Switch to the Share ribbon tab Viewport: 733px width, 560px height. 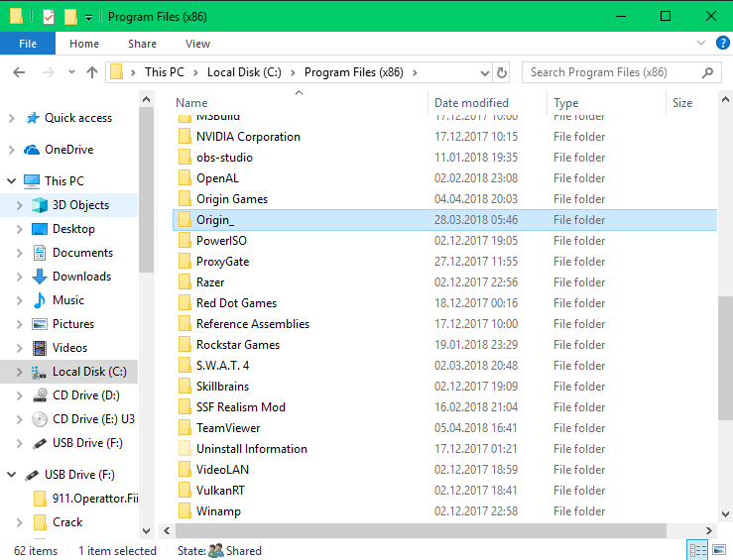tap(142, 44)
